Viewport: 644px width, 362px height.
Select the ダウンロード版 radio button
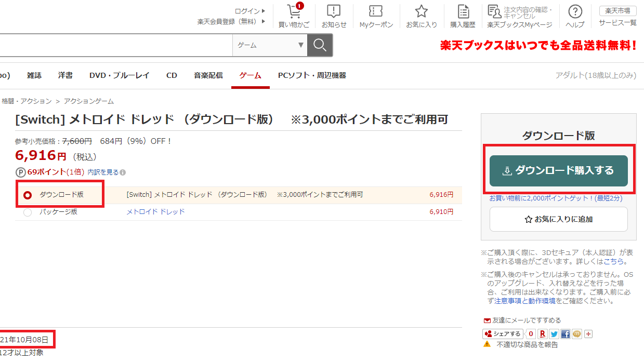tap(28, 195)
